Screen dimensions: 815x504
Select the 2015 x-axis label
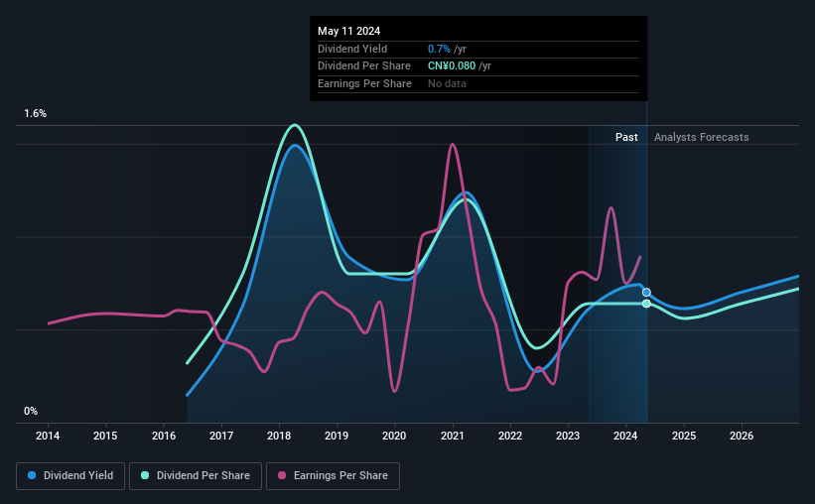(105, 436)
